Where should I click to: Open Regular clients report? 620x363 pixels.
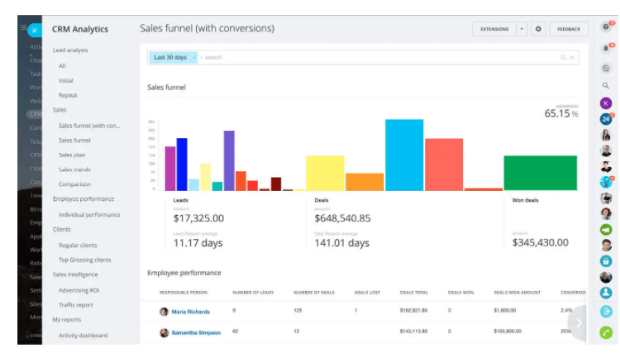(x=78, y=245)
